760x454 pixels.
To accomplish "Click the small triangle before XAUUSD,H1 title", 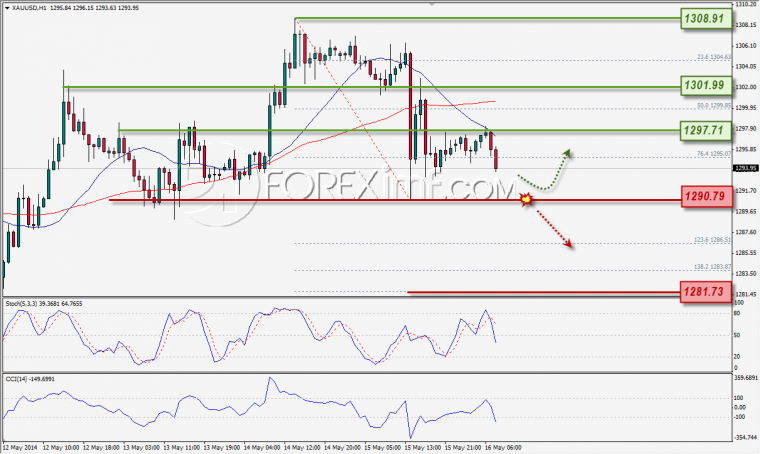I will pos(7,8).
